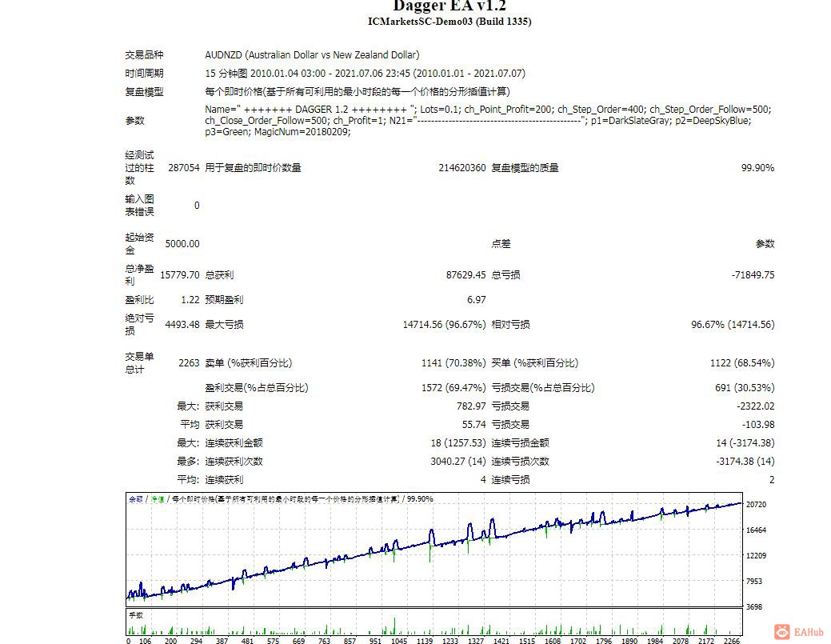This screenshot has height=644, width=831.
Task: Click the "手数" lot-size chart label
Action: click(136, 615)
